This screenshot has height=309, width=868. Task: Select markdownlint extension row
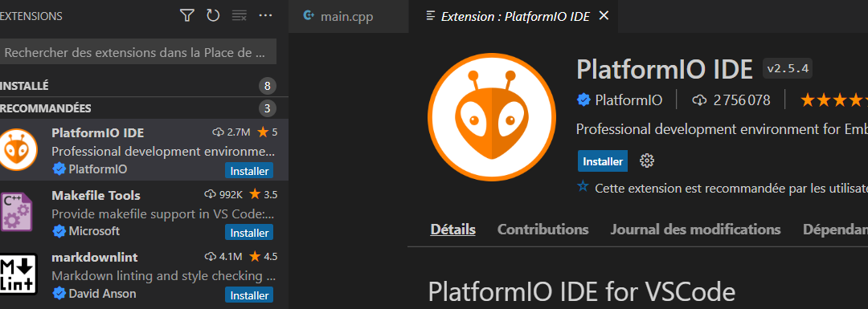pyautogui.click(x=144, y=274)
